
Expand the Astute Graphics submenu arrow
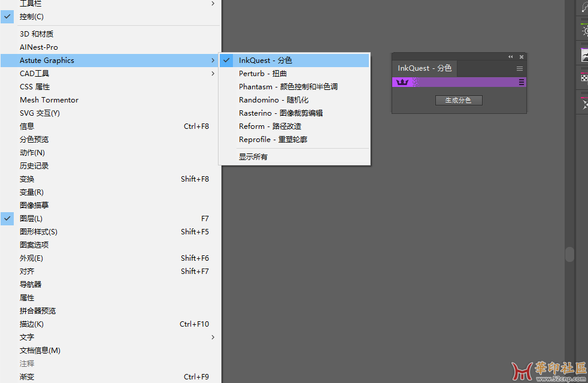[213, 61]
